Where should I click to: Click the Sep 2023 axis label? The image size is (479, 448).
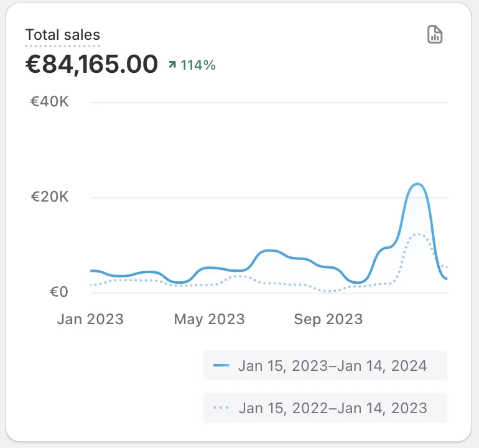328,319
